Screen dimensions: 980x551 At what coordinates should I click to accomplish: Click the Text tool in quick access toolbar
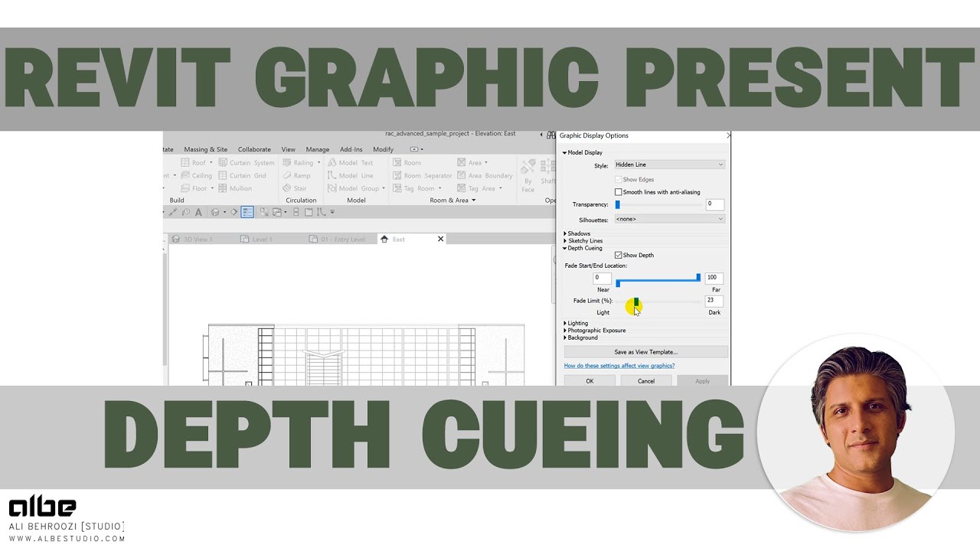[x=198, y=212]
